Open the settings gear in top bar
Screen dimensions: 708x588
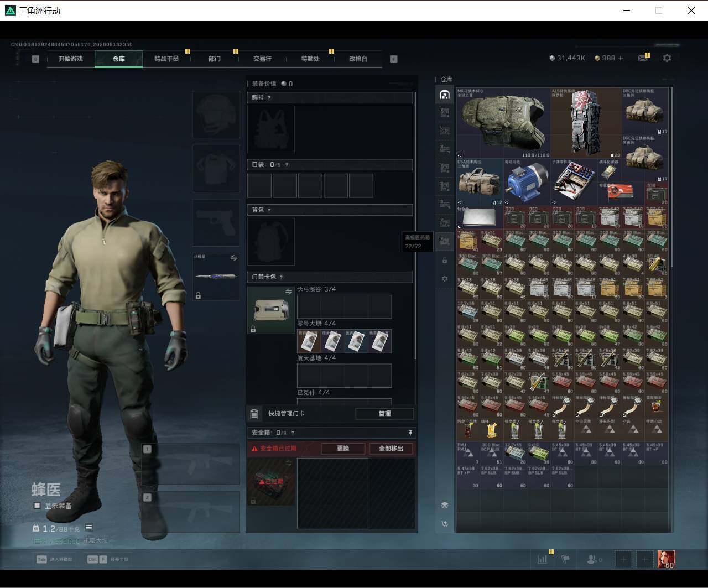(x=667, y=58)
